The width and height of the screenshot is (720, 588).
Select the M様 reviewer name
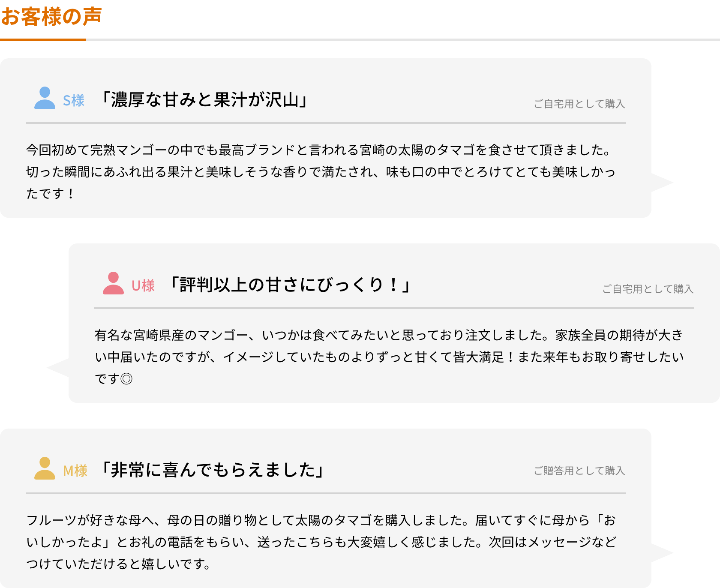coord(75,471)
